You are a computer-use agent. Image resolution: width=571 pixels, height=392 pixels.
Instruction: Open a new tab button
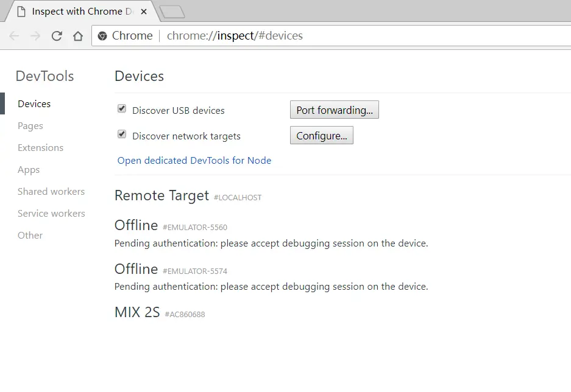[x=172, y=12]
